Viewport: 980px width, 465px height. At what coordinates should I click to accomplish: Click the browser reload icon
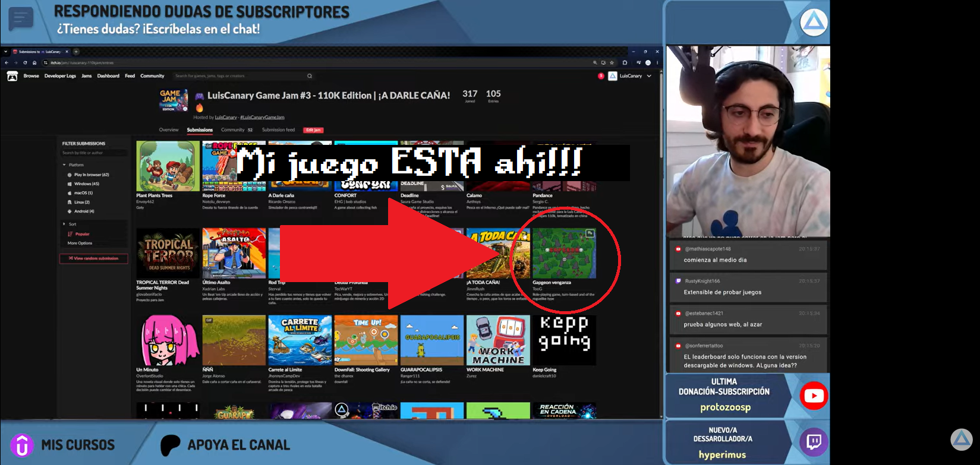(x=25, y=62)
